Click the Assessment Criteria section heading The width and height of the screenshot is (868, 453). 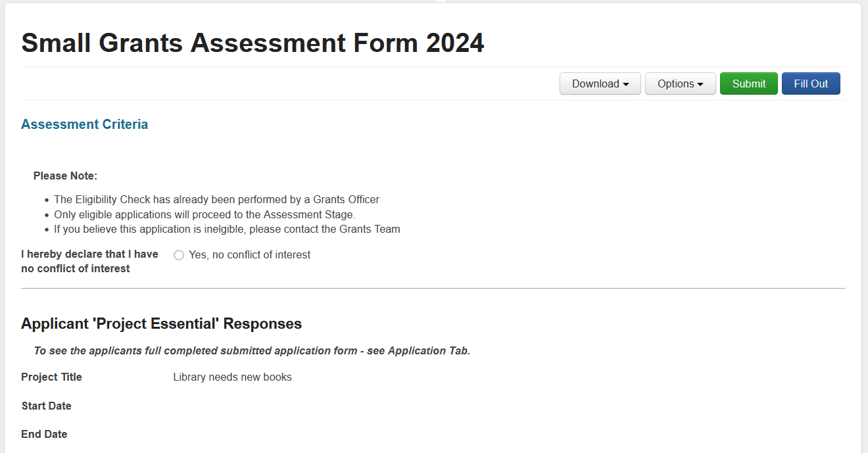[84, 124]
